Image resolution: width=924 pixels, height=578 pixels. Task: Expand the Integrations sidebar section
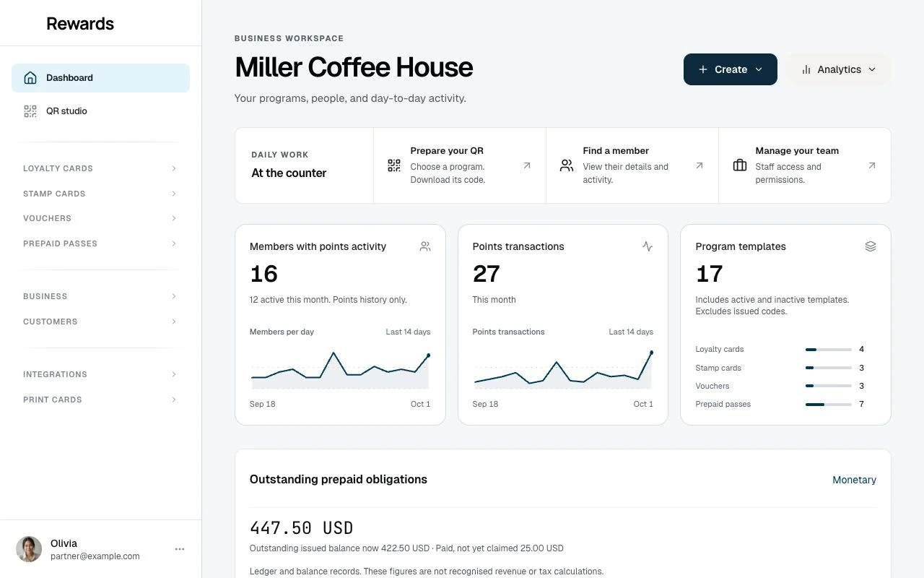coord(100,374)
